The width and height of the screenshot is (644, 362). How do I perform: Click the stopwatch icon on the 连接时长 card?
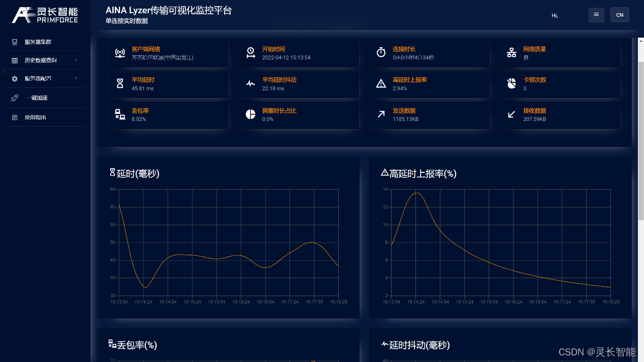(381, 52)
